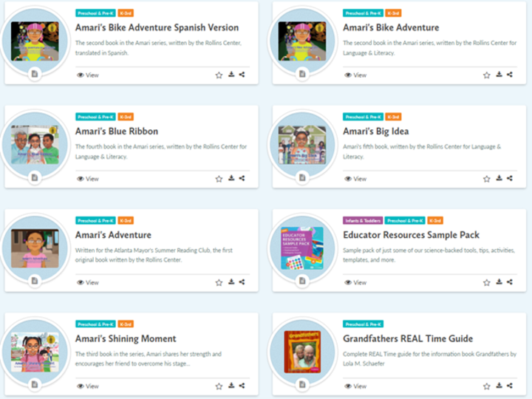View Amari's Big Idea
Screen dimensions: 532x399
tap(355, 179)
